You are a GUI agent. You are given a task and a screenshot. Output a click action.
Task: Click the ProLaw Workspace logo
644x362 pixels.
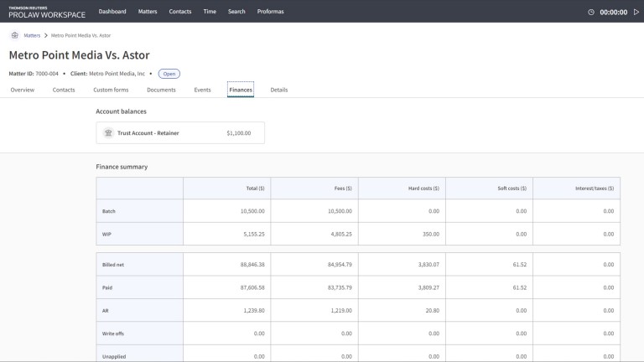pos(46,12)
